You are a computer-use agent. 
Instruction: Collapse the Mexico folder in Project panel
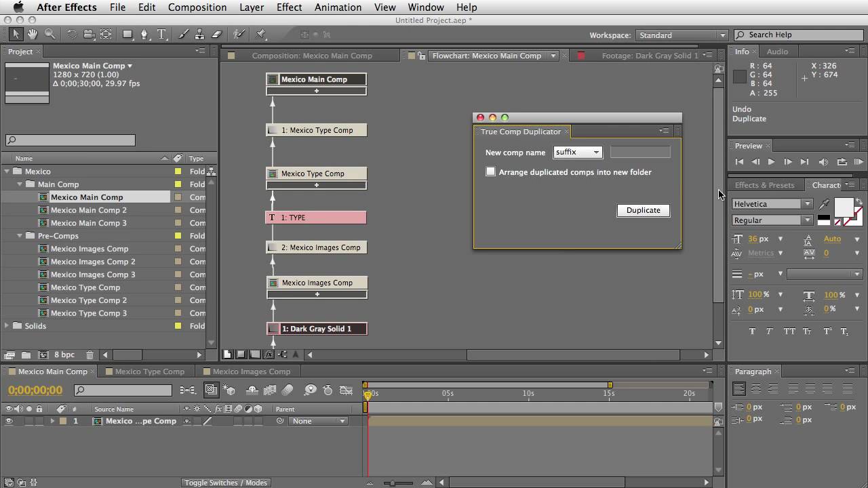coord(7,171)
